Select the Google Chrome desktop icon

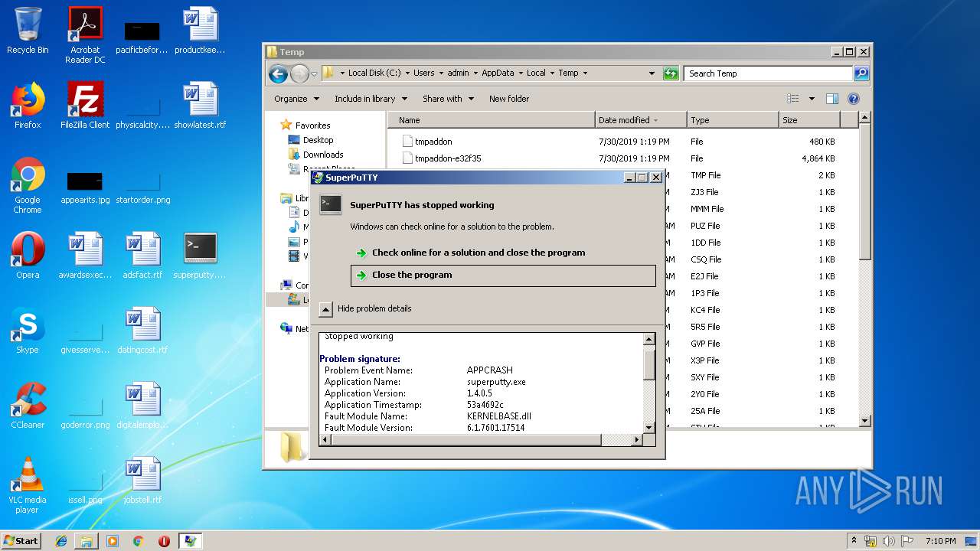[28, 185]
